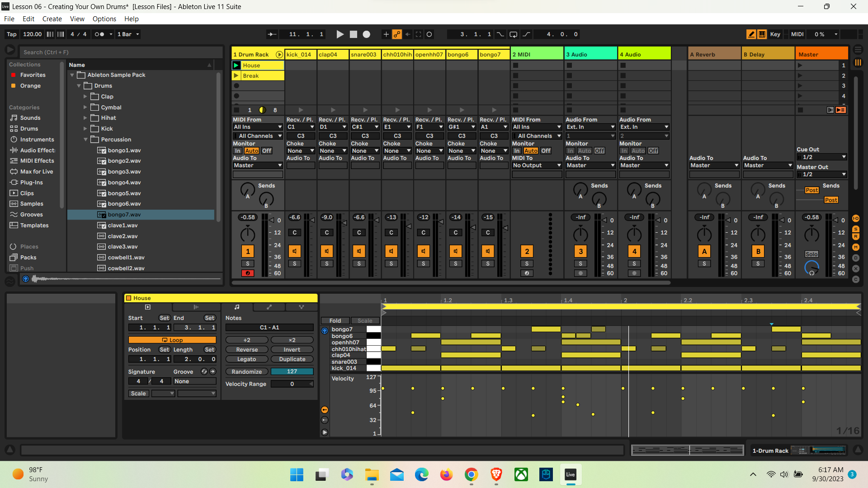Open File Explorer from the taskbar
Screen dimensions: 868x488
372,474
